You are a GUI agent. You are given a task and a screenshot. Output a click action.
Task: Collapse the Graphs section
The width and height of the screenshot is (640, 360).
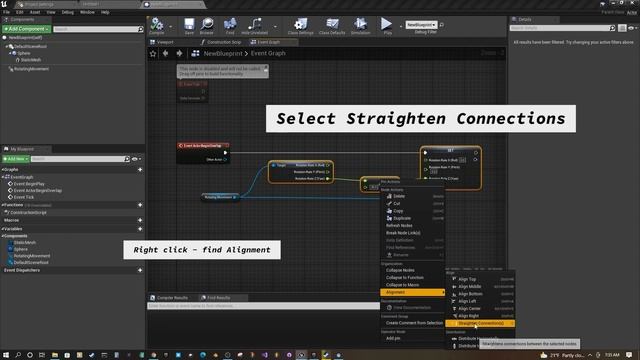coord(2,169)
